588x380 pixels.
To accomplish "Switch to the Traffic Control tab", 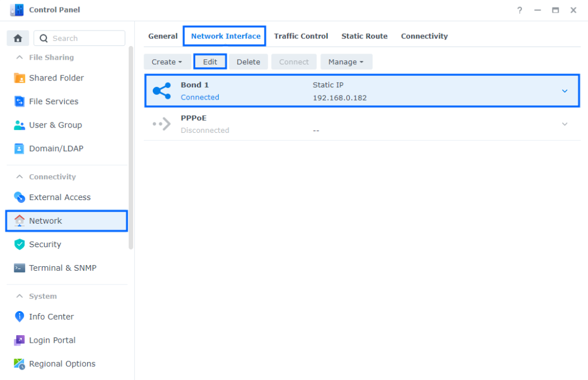I will [x=301, y=36].
